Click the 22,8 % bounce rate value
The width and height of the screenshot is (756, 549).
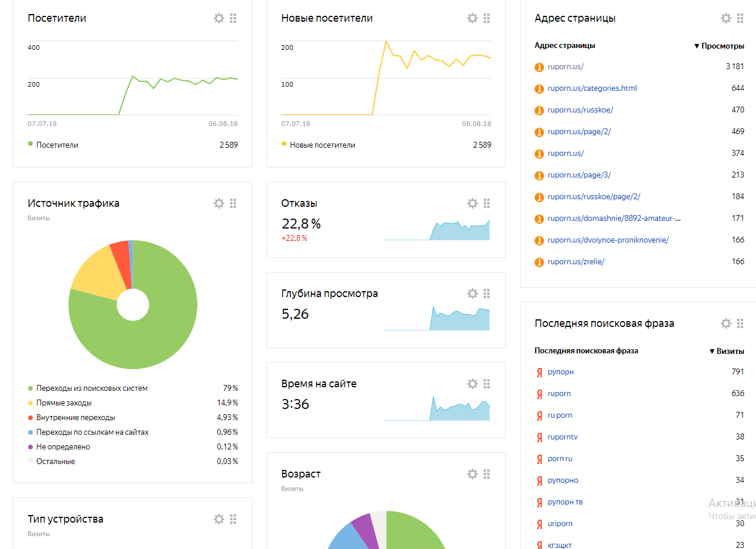pyautogui.click(x=301, y=224)
